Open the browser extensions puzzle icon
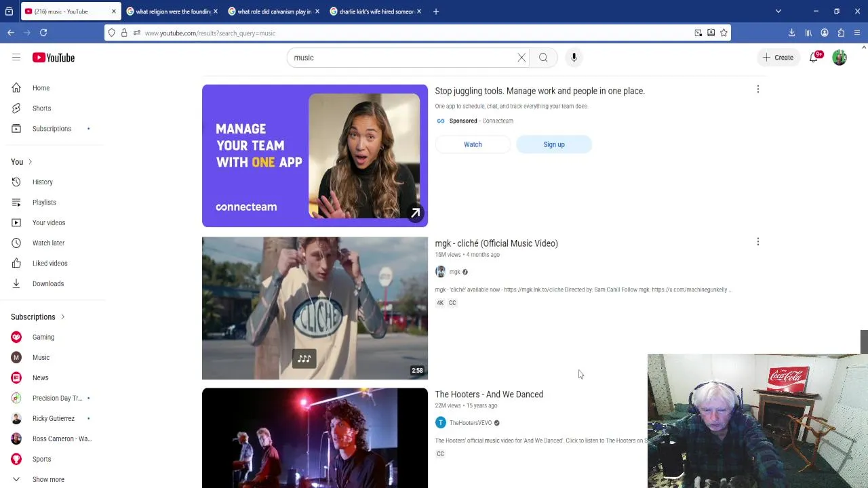The image size is (868, 488). point(841,33)
